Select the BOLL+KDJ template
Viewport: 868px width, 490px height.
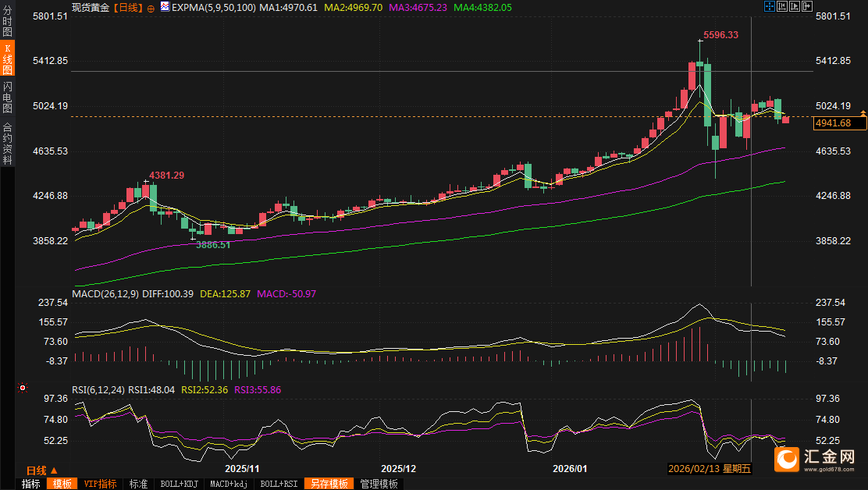(178, 484)
